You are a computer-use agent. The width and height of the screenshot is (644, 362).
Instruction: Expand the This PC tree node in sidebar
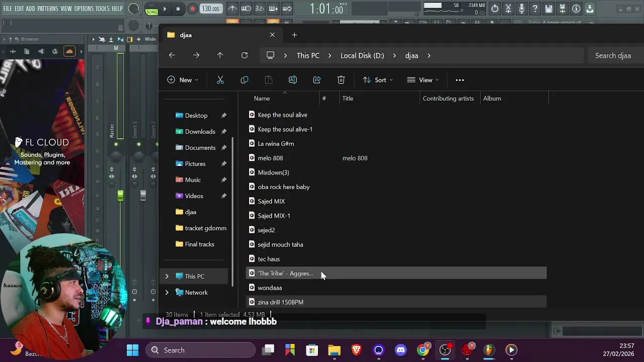167,276
